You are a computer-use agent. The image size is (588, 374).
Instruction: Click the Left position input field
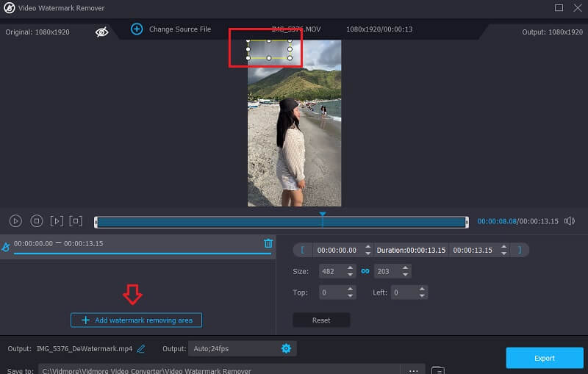pyautogui.click(x=403, y=292)
